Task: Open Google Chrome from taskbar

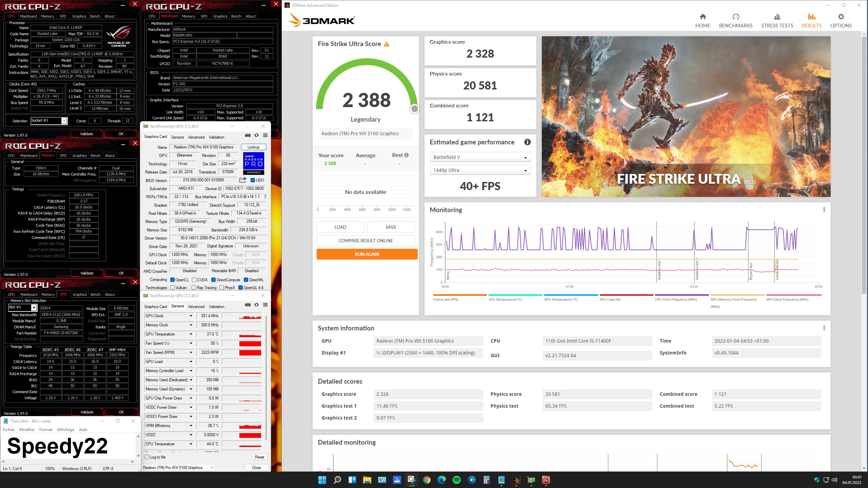Action: click(x=427, y=480)
